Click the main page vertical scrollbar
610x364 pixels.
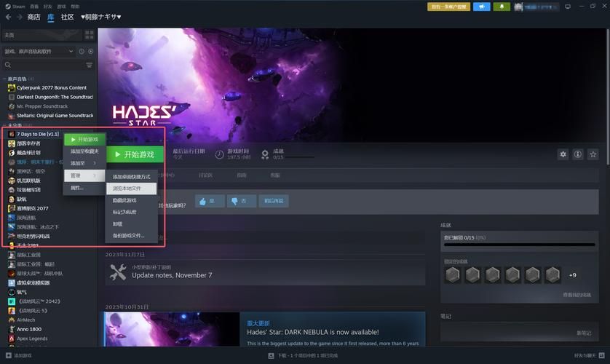click(607, 98)
